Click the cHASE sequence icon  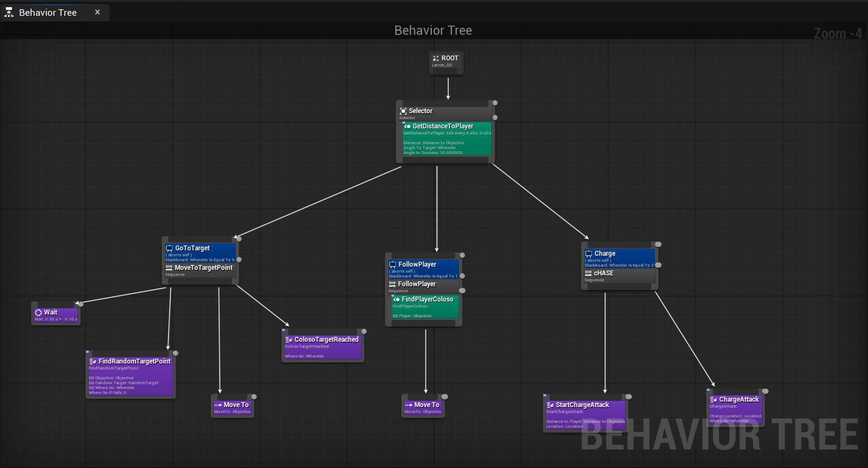(588, 273)
